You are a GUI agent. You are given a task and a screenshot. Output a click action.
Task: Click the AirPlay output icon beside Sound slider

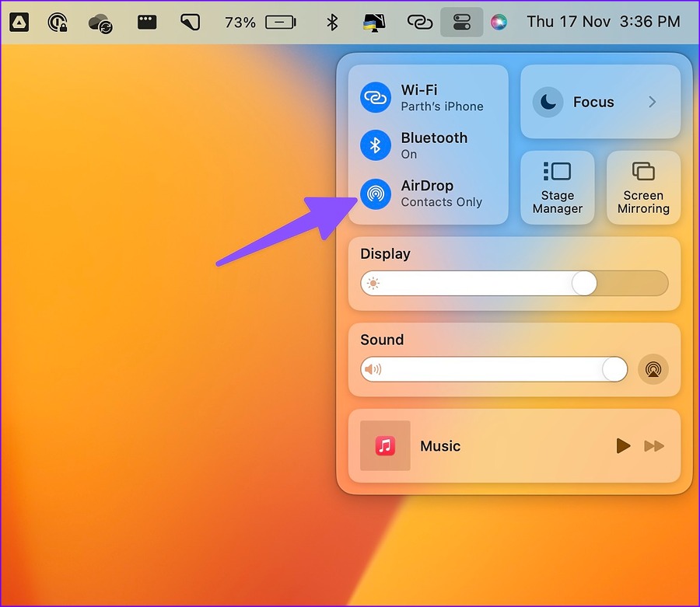point(653,369)
